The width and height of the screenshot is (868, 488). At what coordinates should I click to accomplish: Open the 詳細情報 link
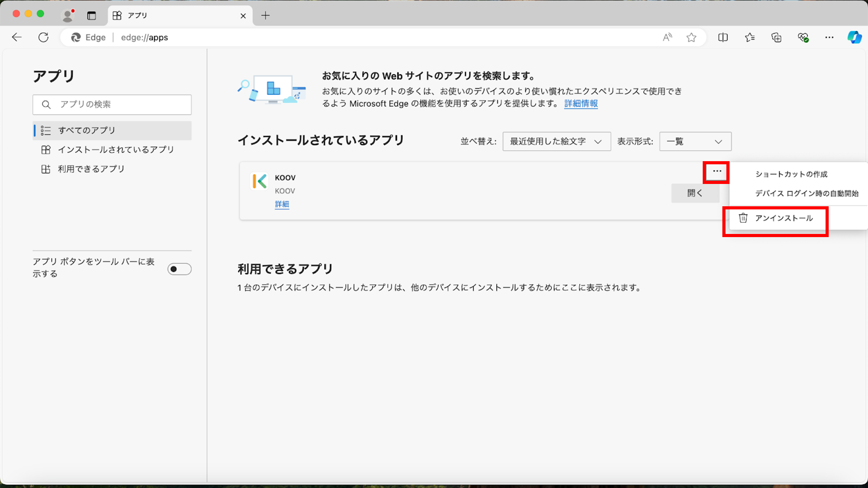580,104
